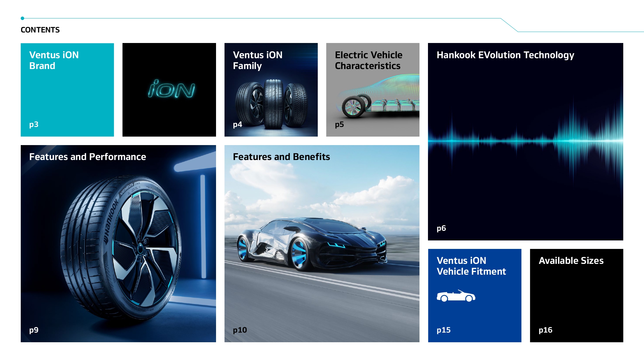Click the p16 page number label
Screen dimensions: 644x363
pos(545,330)
